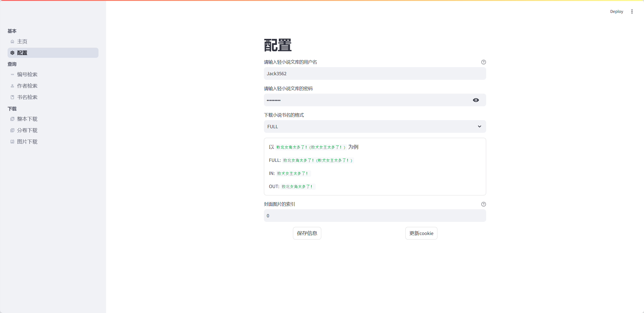Image resolution: width=644 pixels, height=313 pixels.
Task: Click the gear icon beside 配置
Action: 12,53
